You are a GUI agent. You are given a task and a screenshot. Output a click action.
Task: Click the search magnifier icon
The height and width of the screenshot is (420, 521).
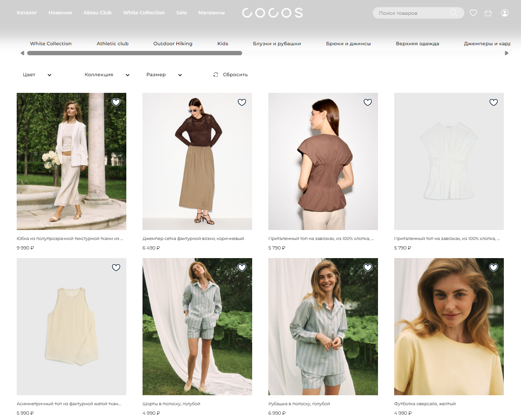point(453,13)
